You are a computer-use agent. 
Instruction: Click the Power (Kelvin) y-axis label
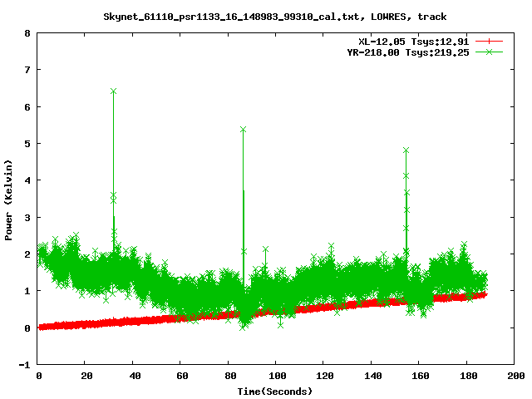click(x=9, y=199)
